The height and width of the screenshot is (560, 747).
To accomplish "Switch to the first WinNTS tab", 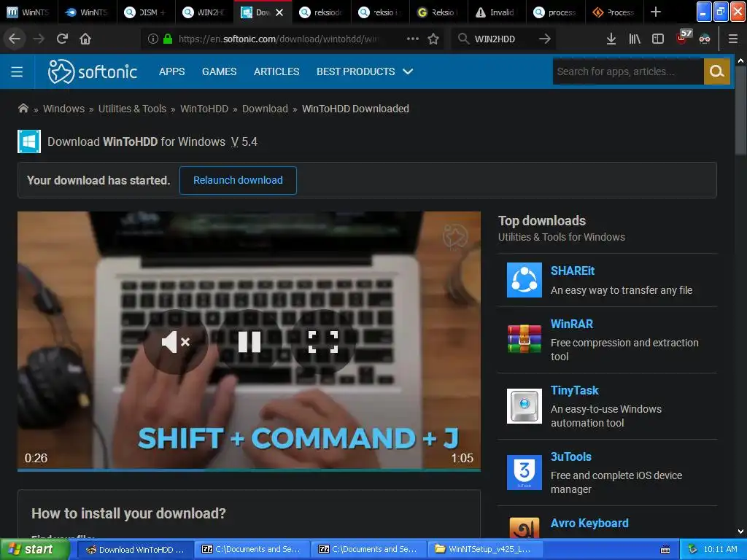I will (x=28, y=12).
